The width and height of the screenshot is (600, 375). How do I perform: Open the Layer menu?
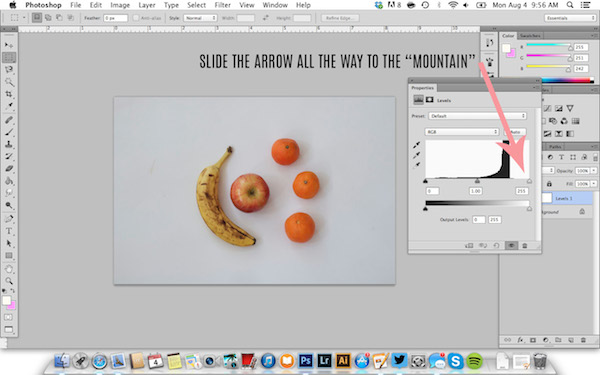147,5
